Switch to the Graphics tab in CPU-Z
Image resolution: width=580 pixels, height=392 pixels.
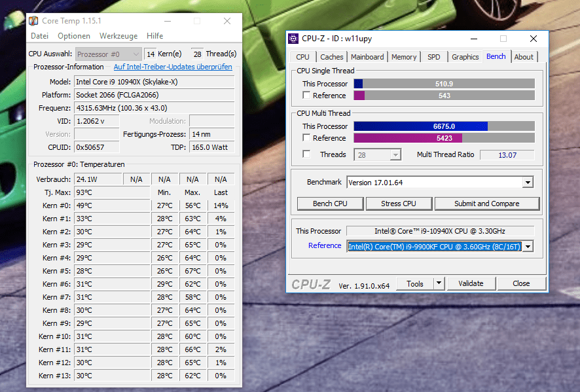pos(465,57)
